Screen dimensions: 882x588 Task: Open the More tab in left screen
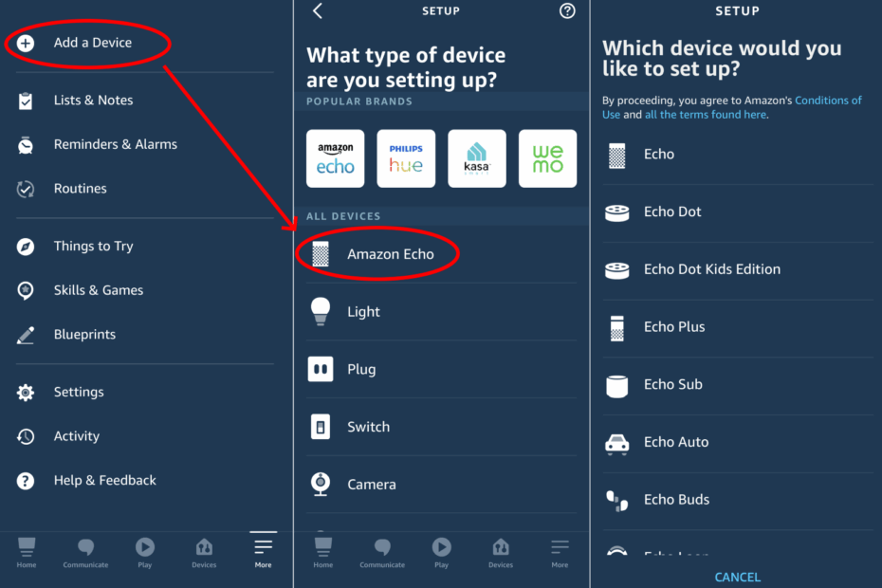tap(264, 553)
